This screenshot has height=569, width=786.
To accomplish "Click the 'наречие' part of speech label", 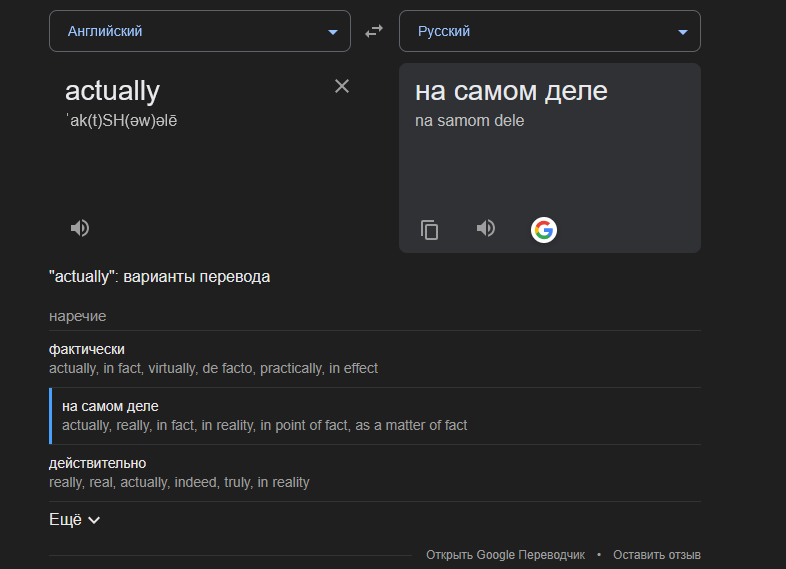I will coord(78,316).
